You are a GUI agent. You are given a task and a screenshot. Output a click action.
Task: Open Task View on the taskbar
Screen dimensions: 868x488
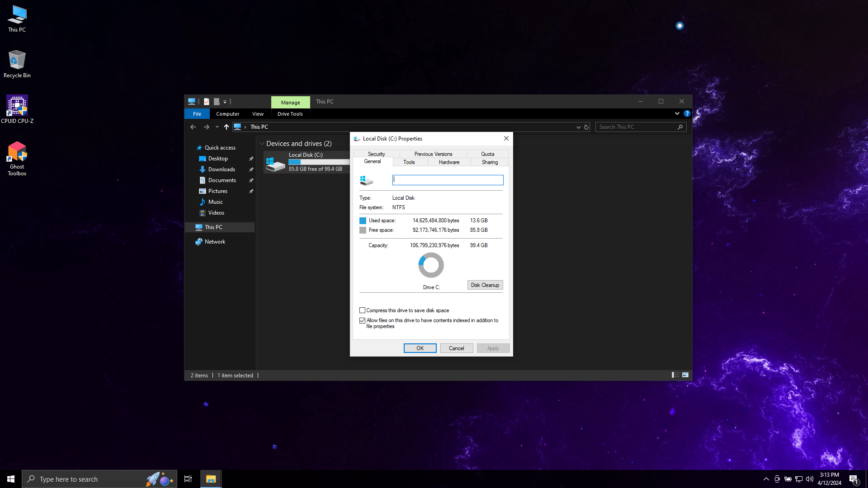coord(188,479)
